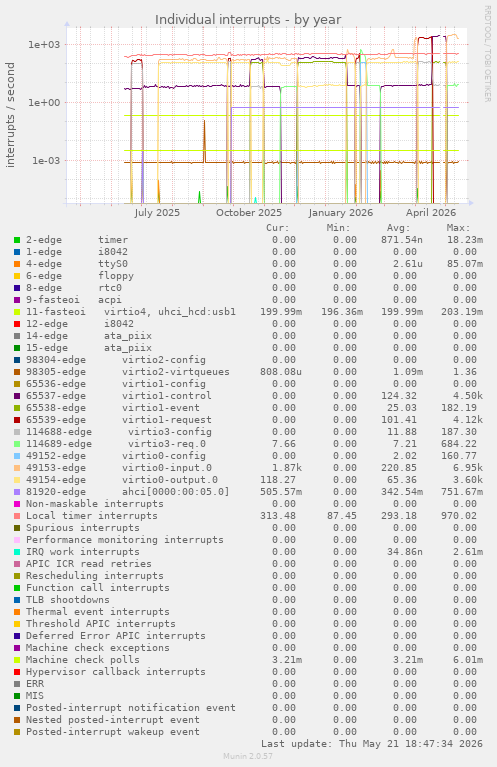Click 'Nested posted-interrupt event' label
The image size is (497, 767).
click(x=113, y=720)
